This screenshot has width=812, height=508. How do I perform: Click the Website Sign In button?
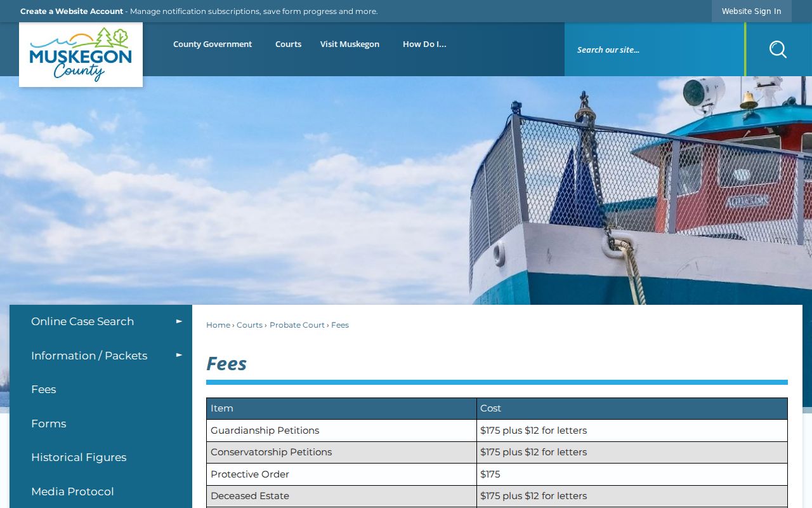click(x=751, y=11)
